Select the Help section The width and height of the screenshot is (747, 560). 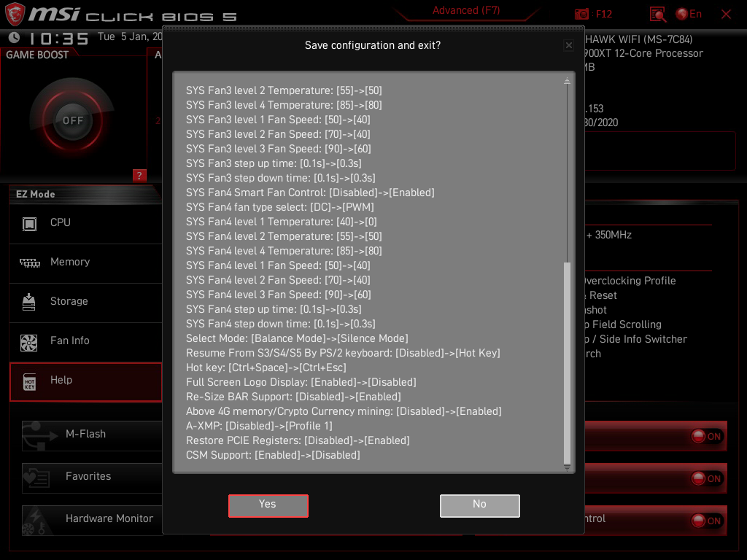86,381
